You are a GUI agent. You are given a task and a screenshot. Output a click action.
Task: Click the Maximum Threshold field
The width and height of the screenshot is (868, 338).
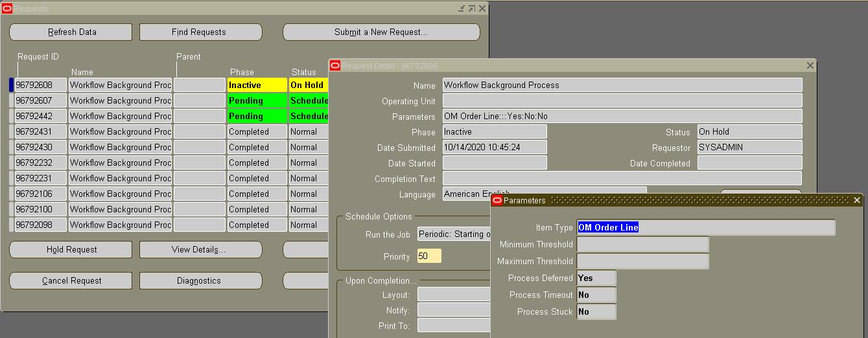(x=642, y=261)
